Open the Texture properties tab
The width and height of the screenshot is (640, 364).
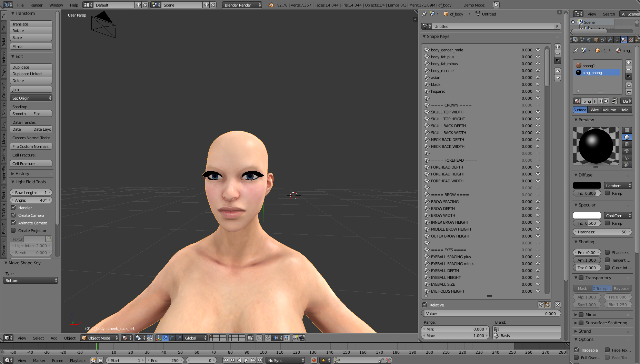tap(631, 40)
